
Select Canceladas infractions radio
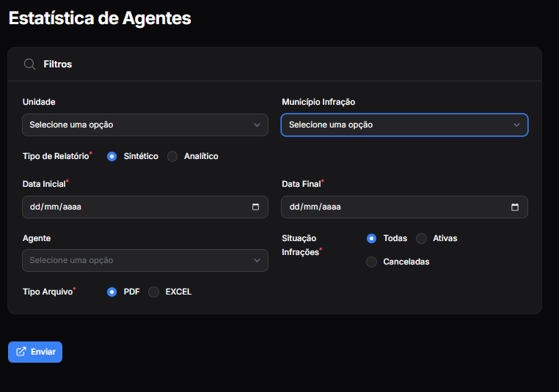(372, 262)
